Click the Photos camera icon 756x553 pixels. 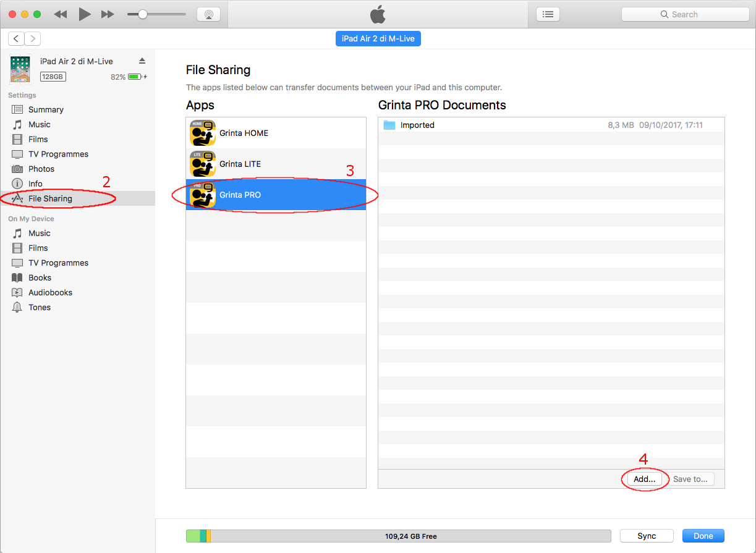[17, 169]
